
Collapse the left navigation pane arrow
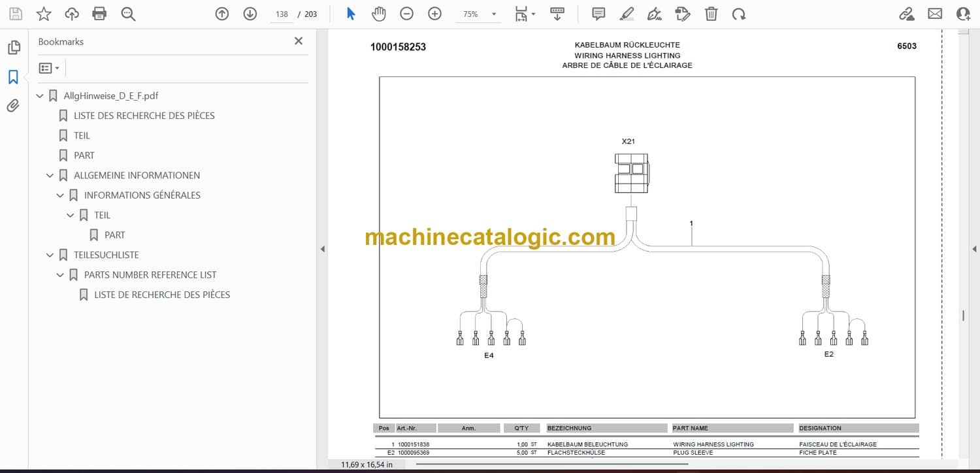(x=321, y=249)
